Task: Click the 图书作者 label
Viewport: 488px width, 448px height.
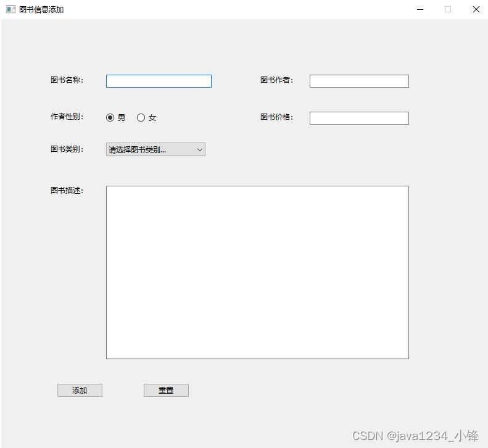Action: 276,80
